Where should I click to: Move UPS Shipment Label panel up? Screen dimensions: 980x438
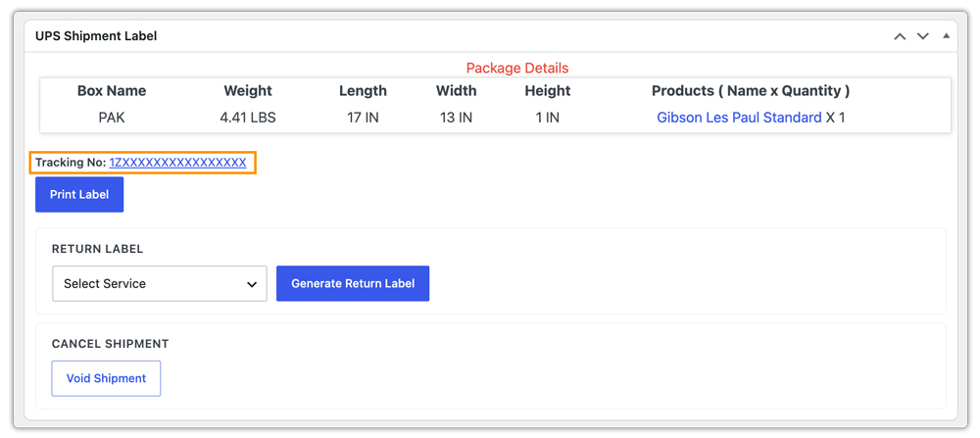click(x=900, y=36)
